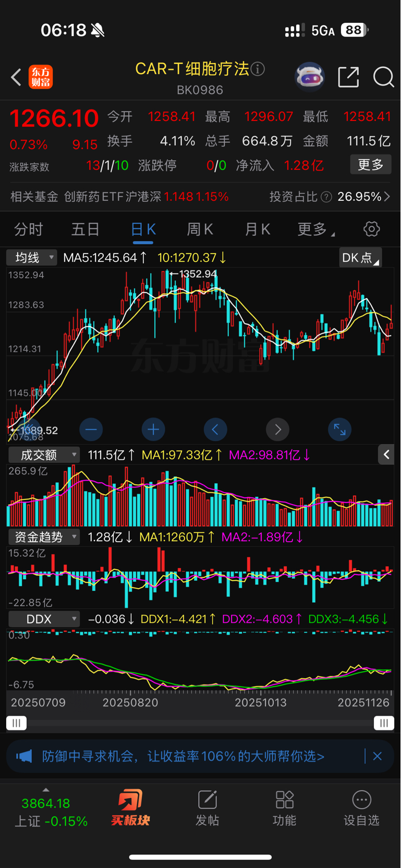The width and height of the screenshot is (401, 868).
Task: Tap the date label 20251013
Action: 261,702
